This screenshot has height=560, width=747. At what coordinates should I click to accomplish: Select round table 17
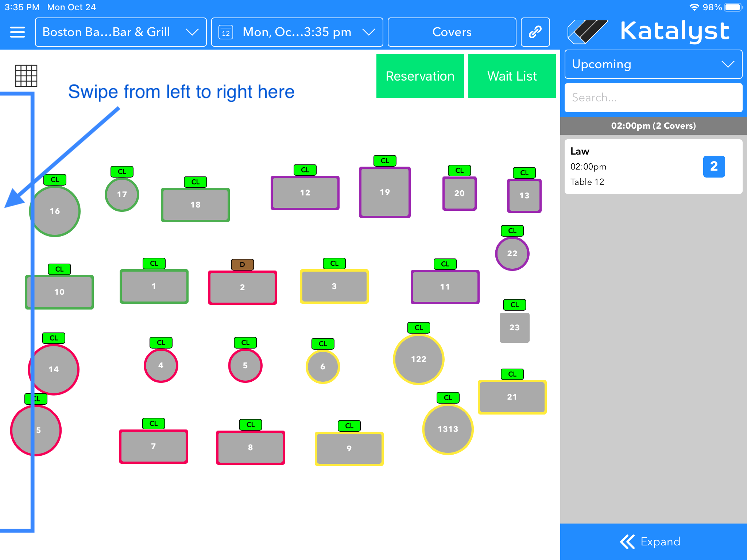point(122,194)
